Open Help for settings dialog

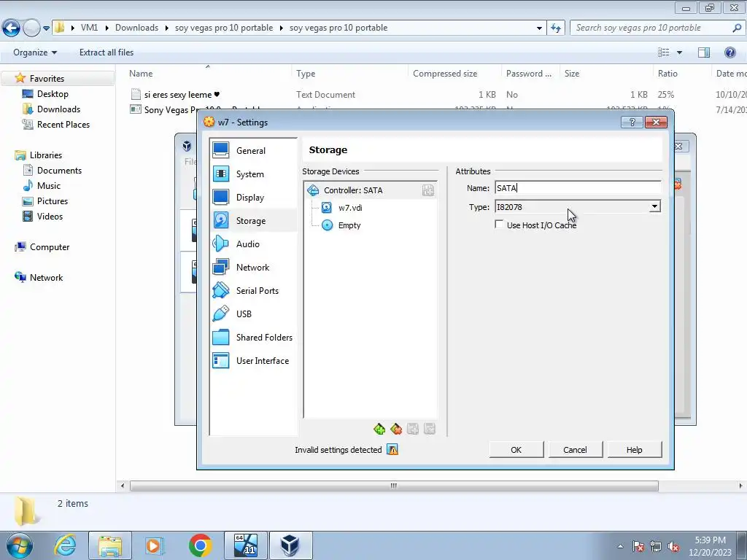point(634,449)
